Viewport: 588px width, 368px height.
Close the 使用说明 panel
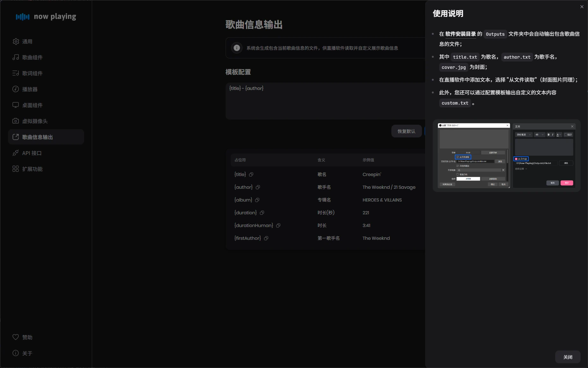582,6
